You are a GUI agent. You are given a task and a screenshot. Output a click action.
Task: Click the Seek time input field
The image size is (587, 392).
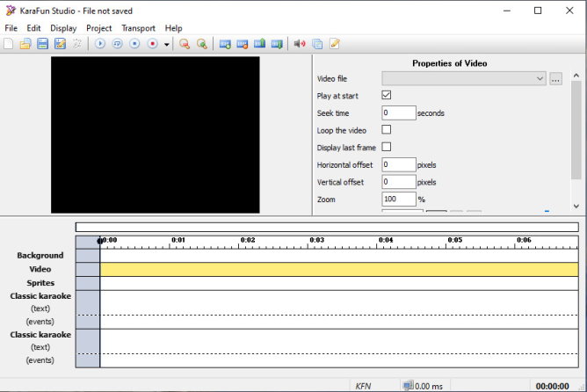[x=398, y=113]
